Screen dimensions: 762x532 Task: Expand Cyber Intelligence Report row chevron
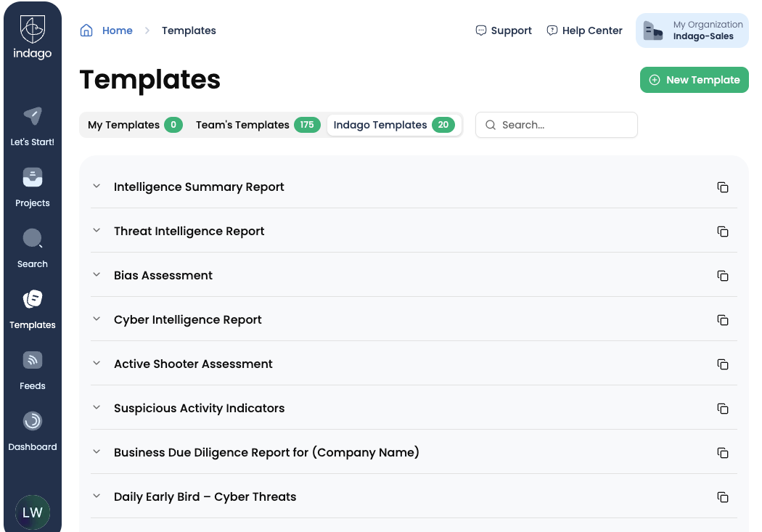click(97, 319)
